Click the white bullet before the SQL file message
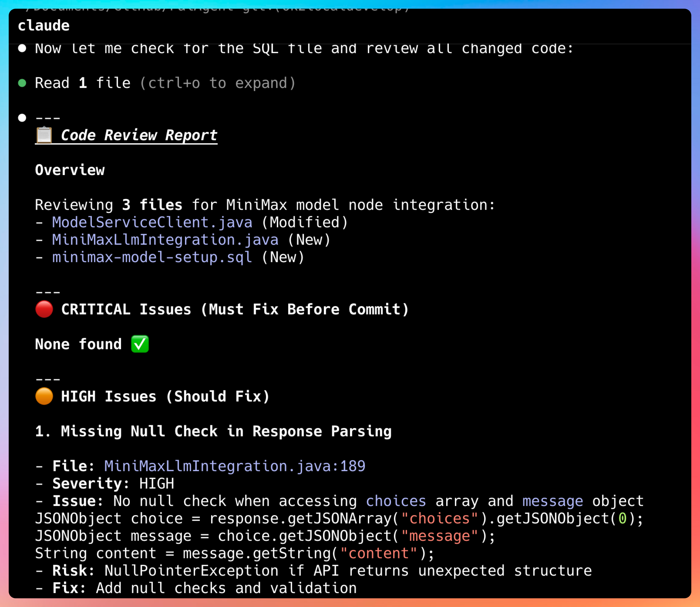700x607 pixels. [x=22, y=48]
